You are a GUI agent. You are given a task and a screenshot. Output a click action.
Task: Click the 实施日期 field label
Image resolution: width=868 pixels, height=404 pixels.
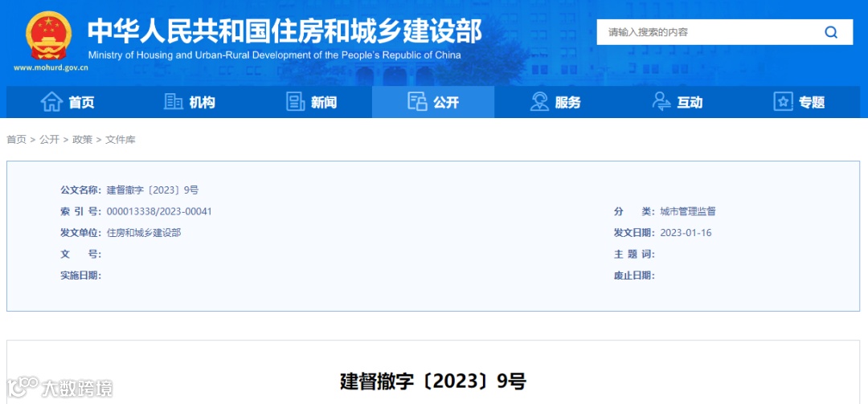pos(81,275)
